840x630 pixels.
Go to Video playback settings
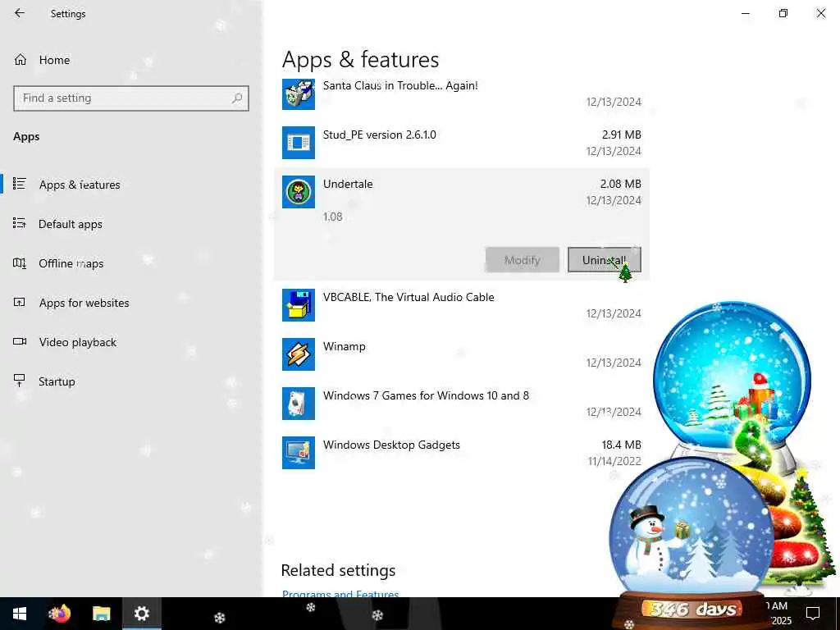point(78,342)
